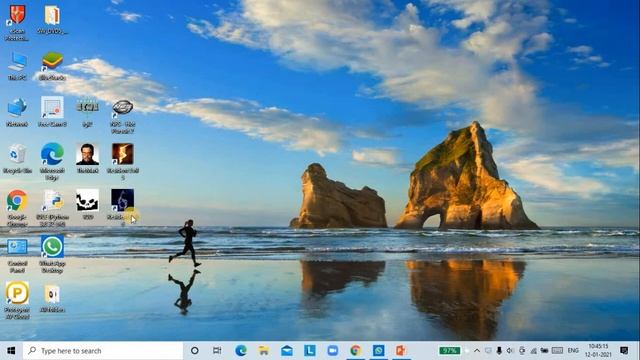Open Task View on the taskbar
Image resolution: width=640 pixels, height=360 pixels.
217,351
